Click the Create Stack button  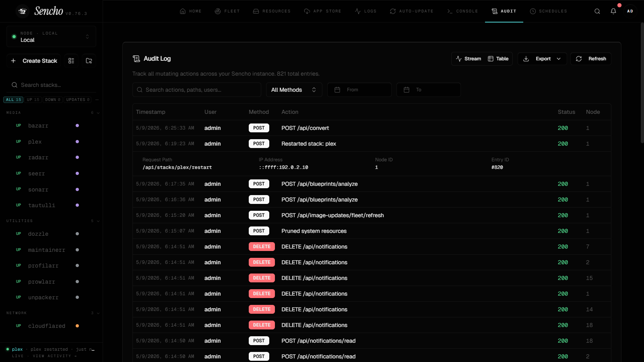[x=34, y=61]
